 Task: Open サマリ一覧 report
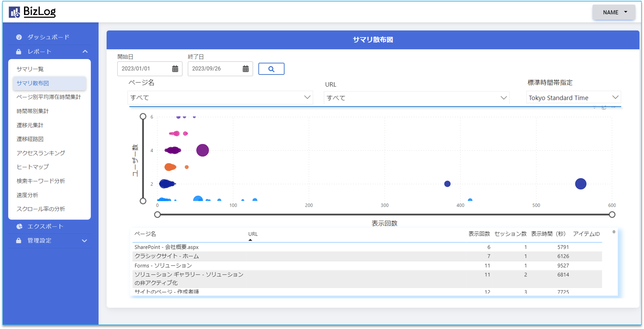[x=30, y=69]
